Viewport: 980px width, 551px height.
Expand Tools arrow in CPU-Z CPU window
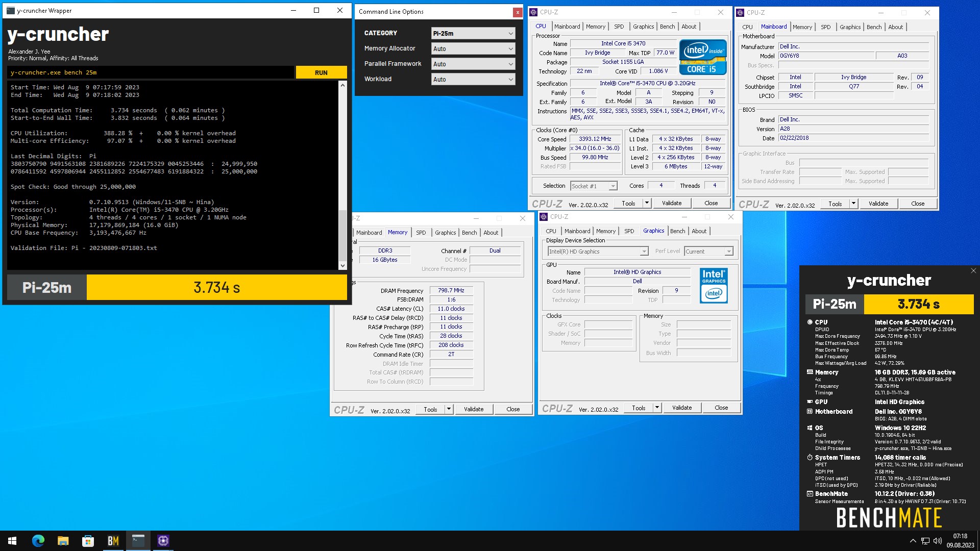[x=647, y=203]
